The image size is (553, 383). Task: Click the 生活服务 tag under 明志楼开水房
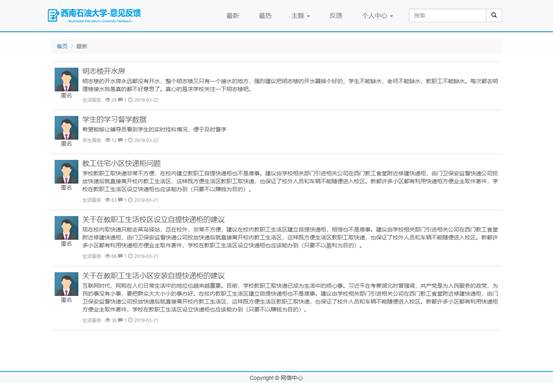click(x=92, y=100)
